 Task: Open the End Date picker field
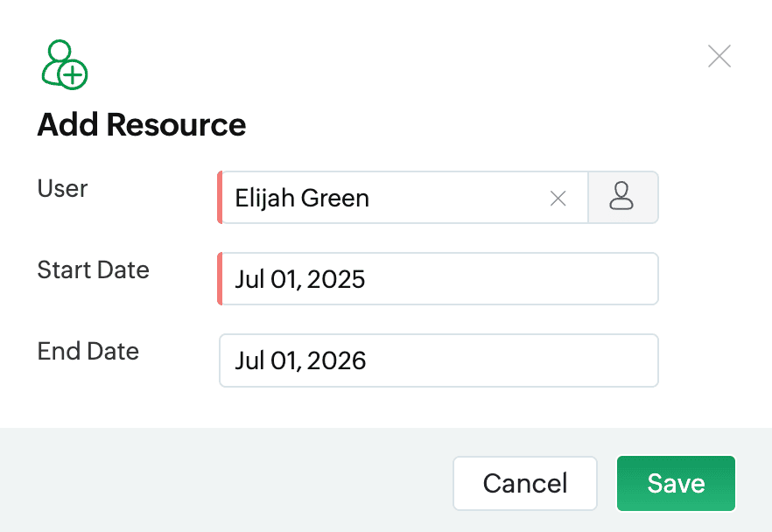(x=439, y=360)
